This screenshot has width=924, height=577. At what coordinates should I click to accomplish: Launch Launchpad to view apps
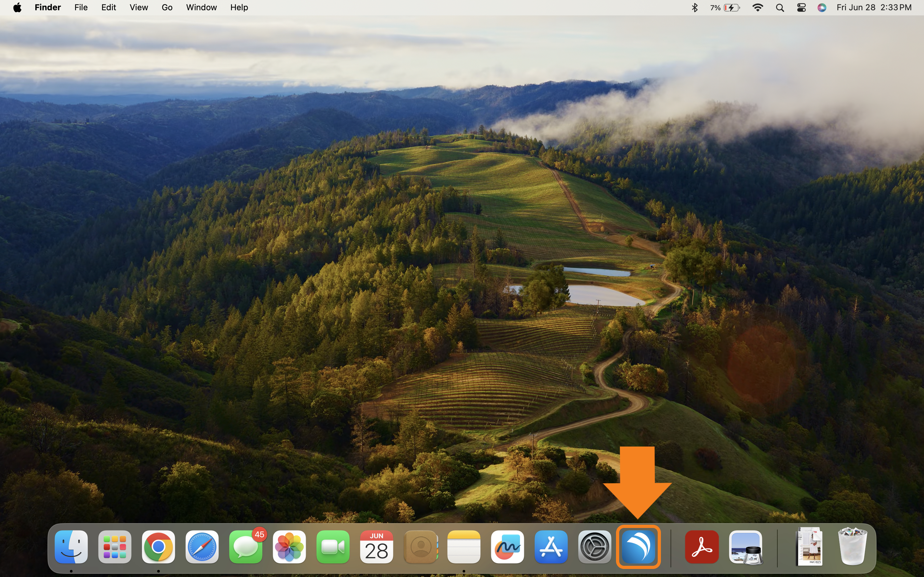pyautogui.click(x=115, y=547)
